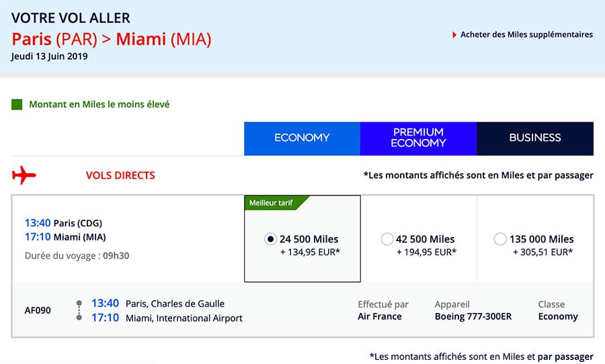This screenshot has height=364, width=605.
Task: Click the green lowest-miles legend square
Action: pos(17,105)
